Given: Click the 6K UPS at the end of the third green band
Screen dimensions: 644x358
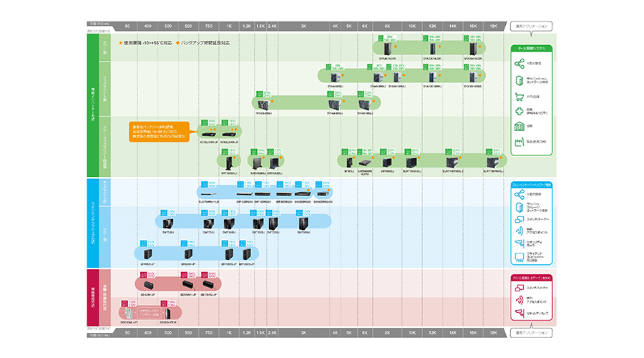Looking at the screenshot, I should pyautogui.click(x=364, y=105).
